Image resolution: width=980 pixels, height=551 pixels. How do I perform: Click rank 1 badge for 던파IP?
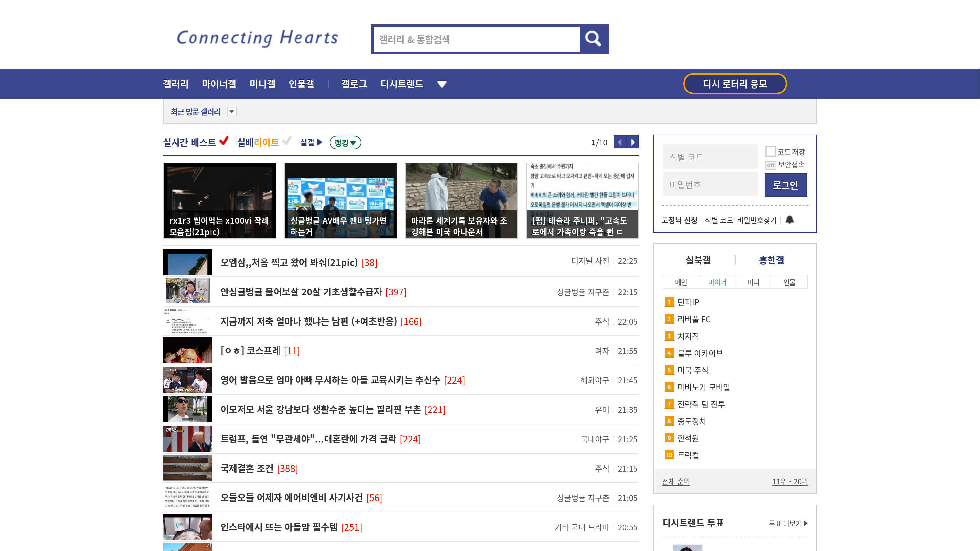point(669,302)
